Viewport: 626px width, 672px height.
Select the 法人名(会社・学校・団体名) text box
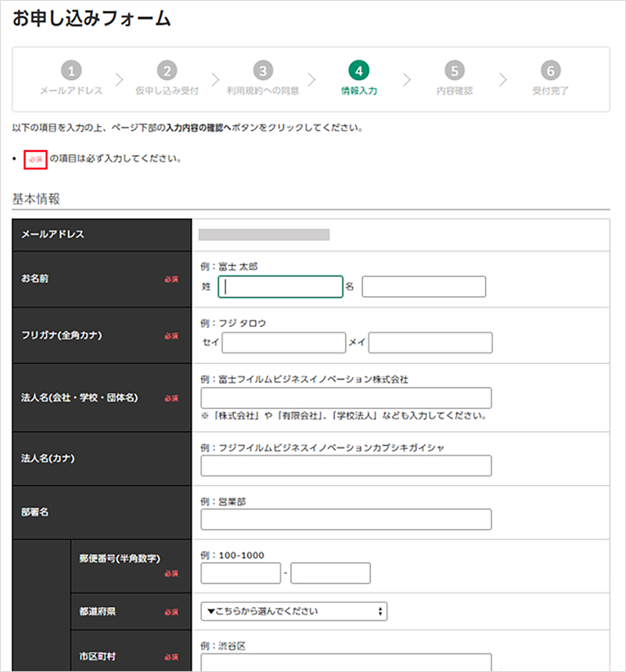point(346,398)
